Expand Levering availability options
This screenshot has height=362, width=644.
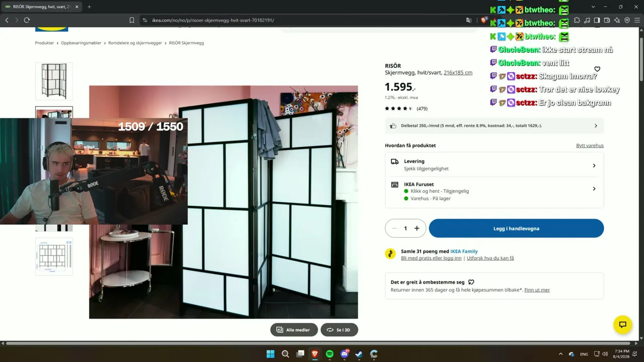point(494,165)
